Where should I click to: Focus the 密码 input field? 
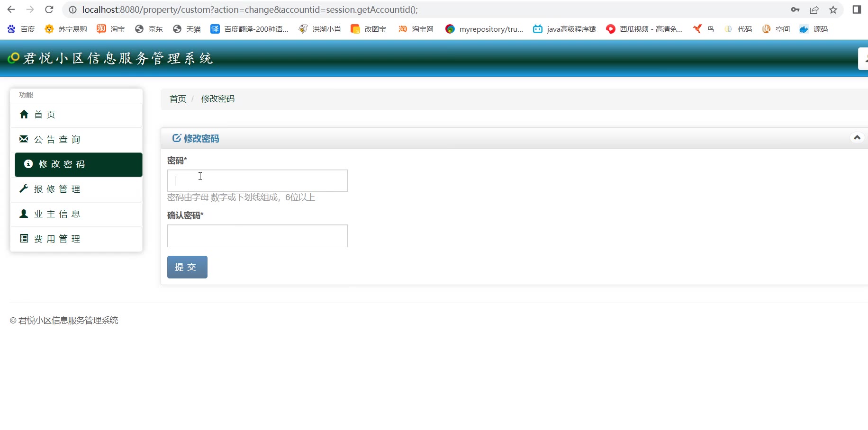click(257, 180)
